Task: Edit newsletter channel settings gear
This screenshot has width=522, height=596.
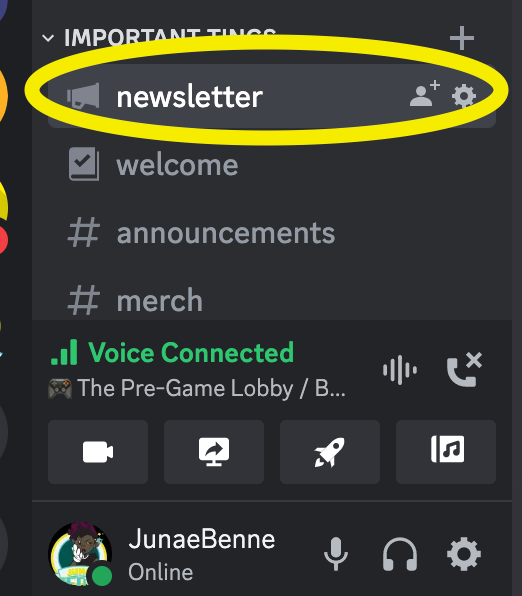Action: pos(464,96)
